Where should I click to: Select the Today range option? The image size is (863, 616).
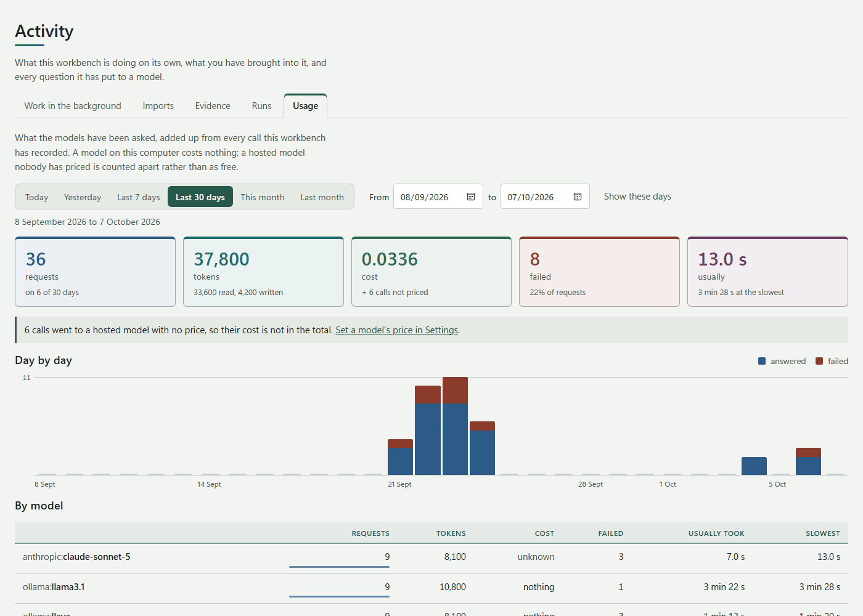pyautogui.click(x=36, y=197)
